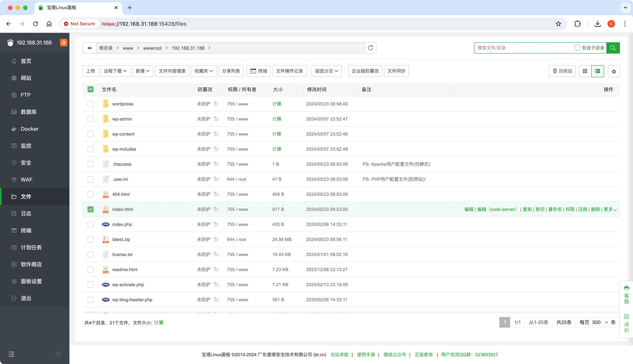Reload the browser page
This screenshot has height=364, width=633.
pyautogui.click(x=36, y=24)
